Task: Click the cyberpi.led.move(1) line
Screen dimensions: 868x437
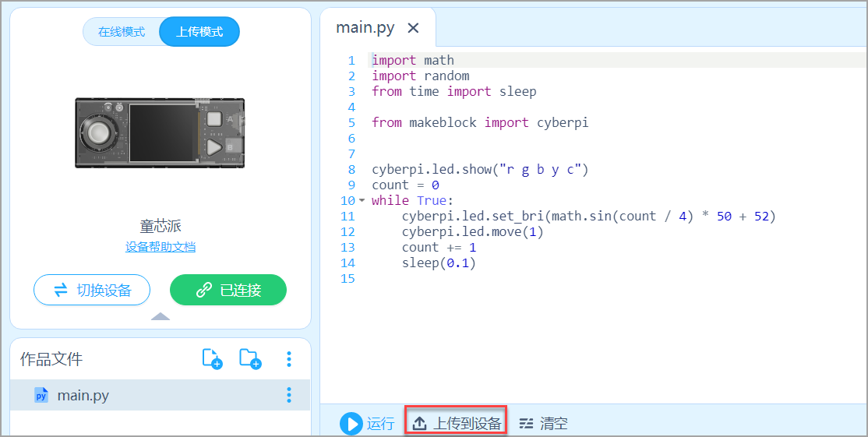Action: point(473,231)
